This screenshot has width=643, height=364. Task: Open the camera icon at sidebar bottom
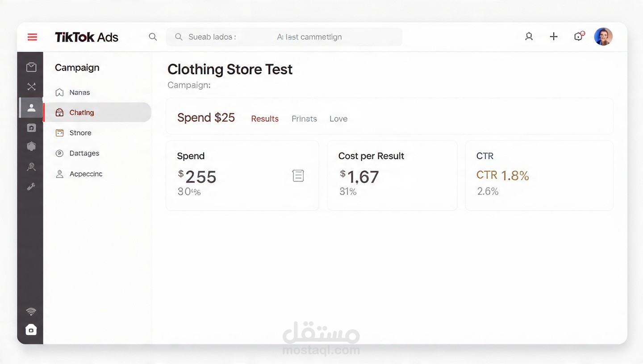coord(31,330)
